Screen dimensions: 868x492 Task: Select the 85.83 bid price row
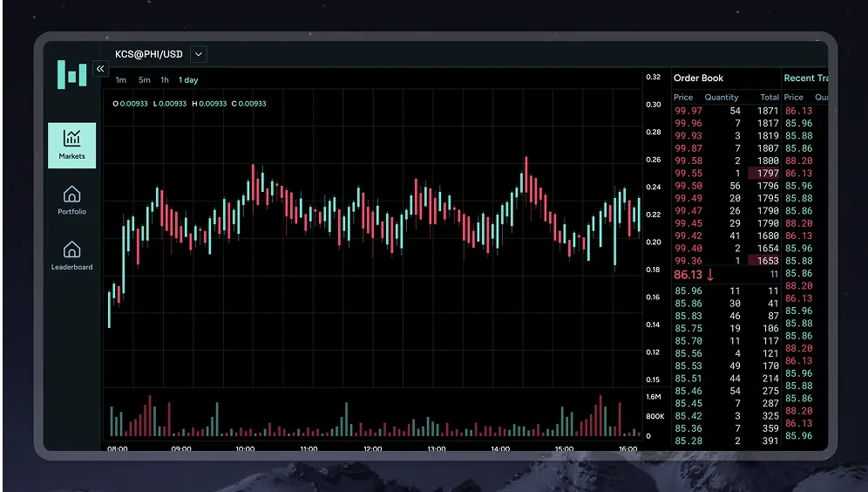pyautogui.click(x=726, y=317)
